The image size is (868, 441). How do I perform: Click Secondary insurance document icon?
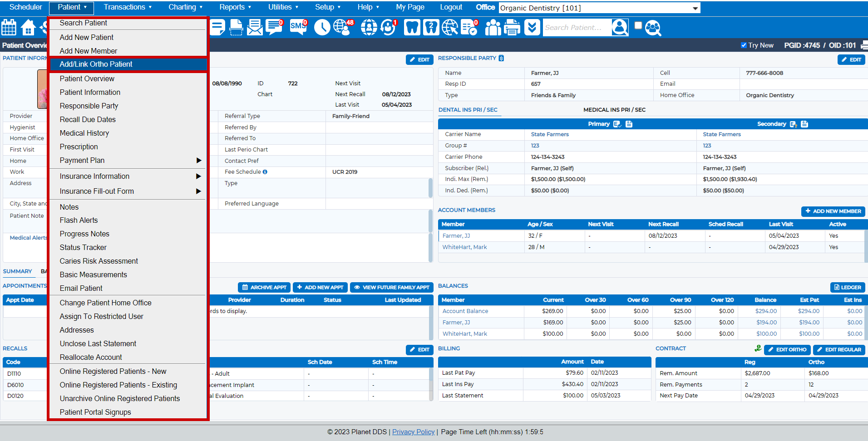pyautogui.click(x=804, y=124)
